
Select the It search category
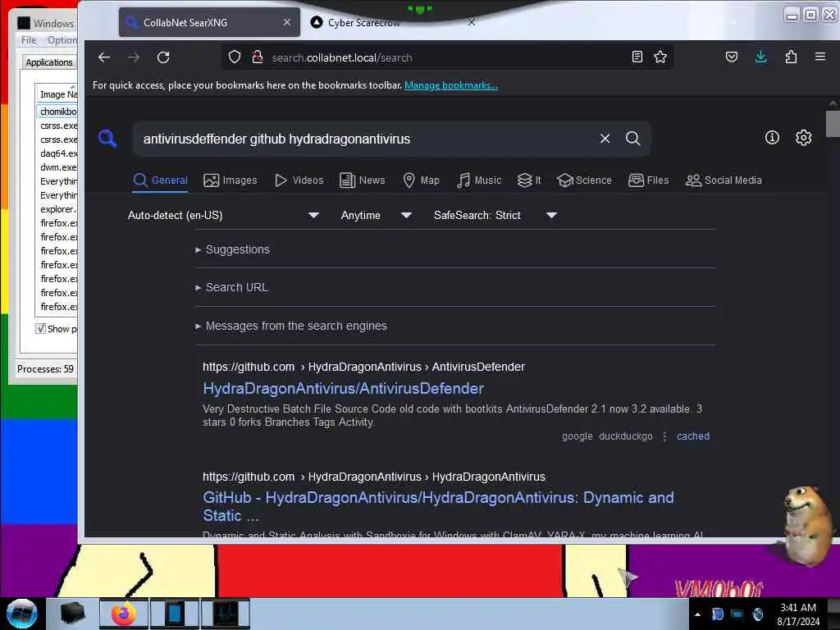pos(529,180)
